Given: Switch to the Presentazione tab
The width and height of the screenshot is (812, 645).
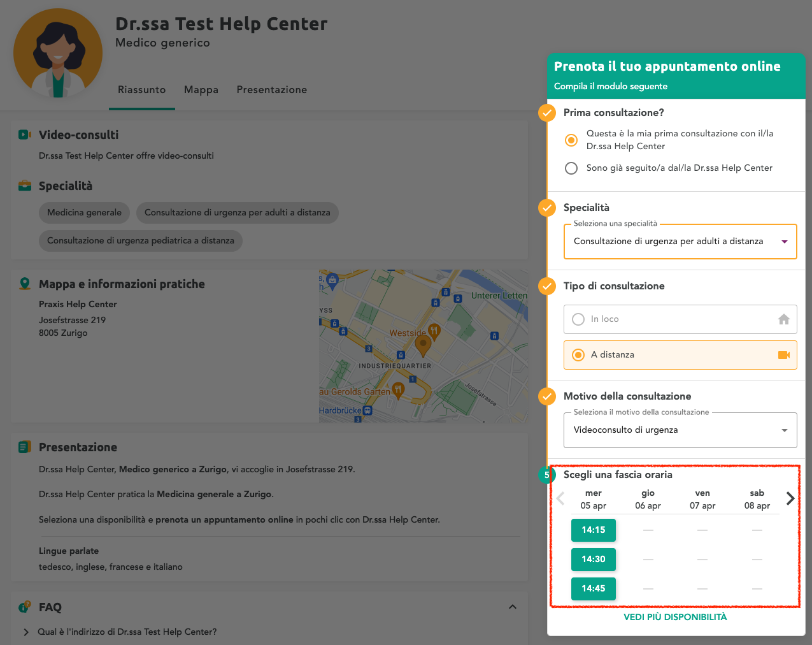Looking at the screenshot, I should [271, 90].
